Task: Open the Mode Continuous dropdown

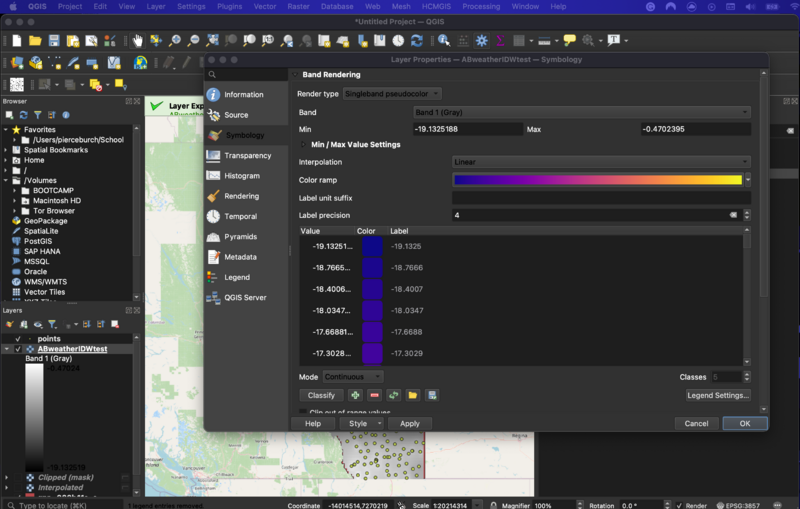Action: [x=353, y=377]
